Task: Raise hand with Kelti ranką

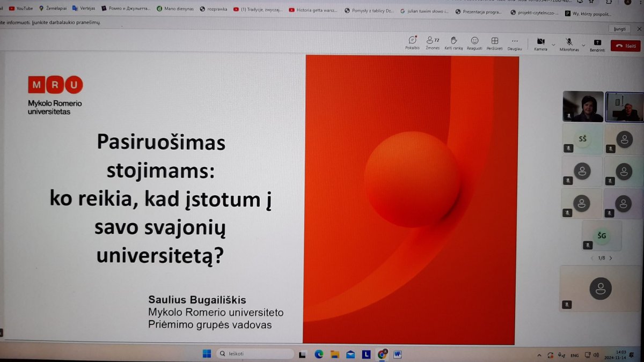Action: point(453,41)
